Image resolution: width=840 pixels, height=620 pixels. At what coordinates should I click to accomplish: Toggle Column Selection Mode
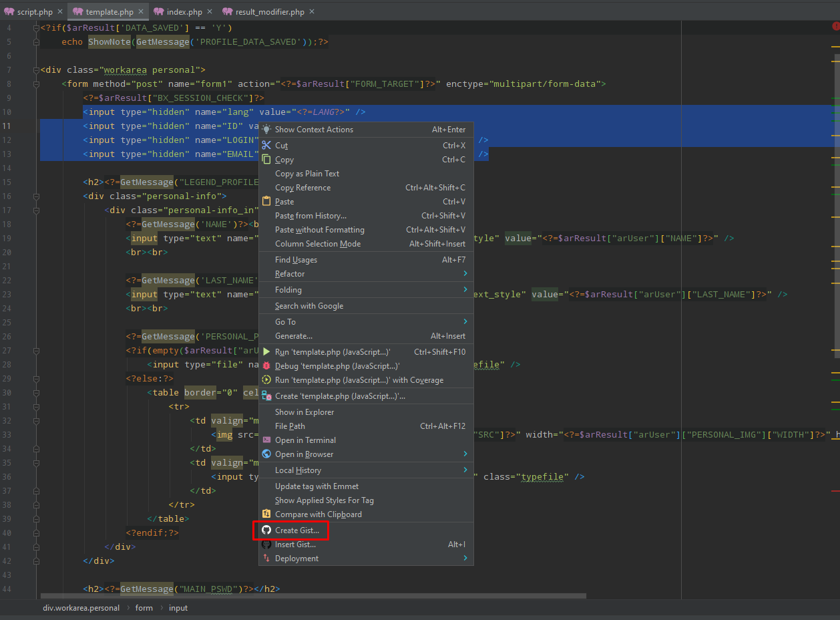(x=366, y=244)
